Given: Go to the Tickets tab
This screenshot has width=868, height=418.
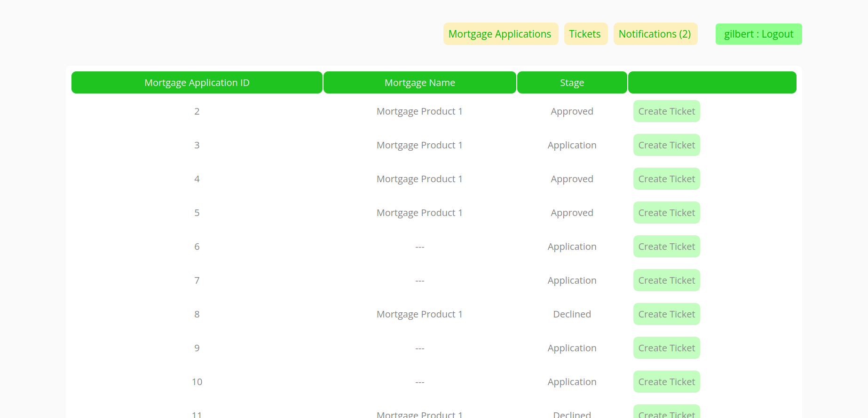Looking at the screenshot, I should coord(586,34).
